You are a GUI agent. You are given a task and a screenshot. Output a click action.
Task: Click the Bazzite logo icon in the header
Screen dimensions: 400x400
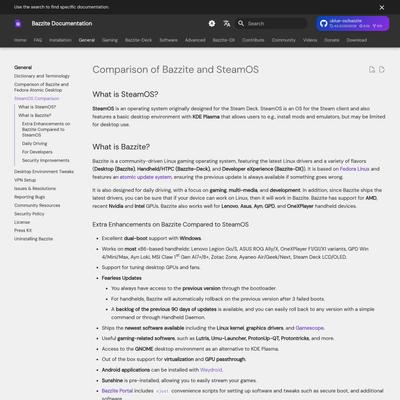coord(18,24)
